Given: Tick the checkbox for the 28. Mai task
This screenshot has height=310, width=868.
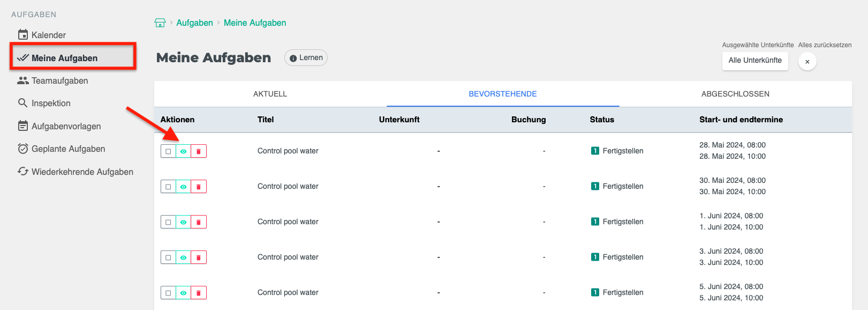Looking at the screenshot, I should [168, 151].
